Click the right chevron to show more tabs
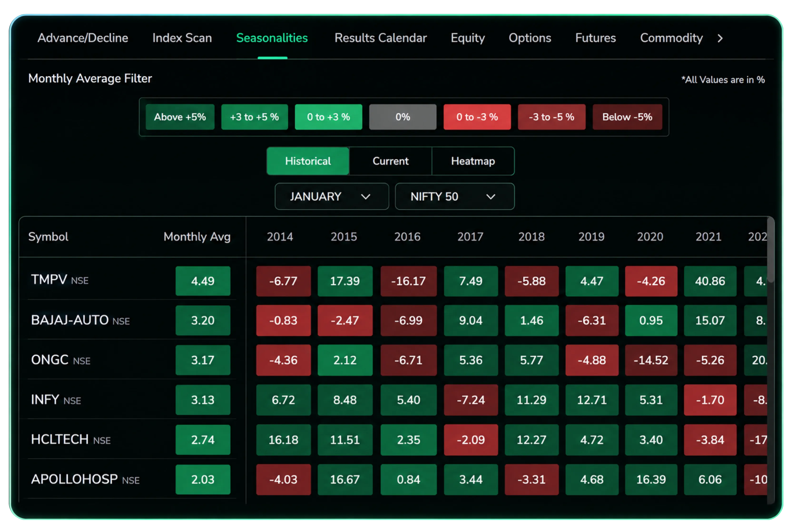This screenshot has width=792, height=532. pos(720,38)
